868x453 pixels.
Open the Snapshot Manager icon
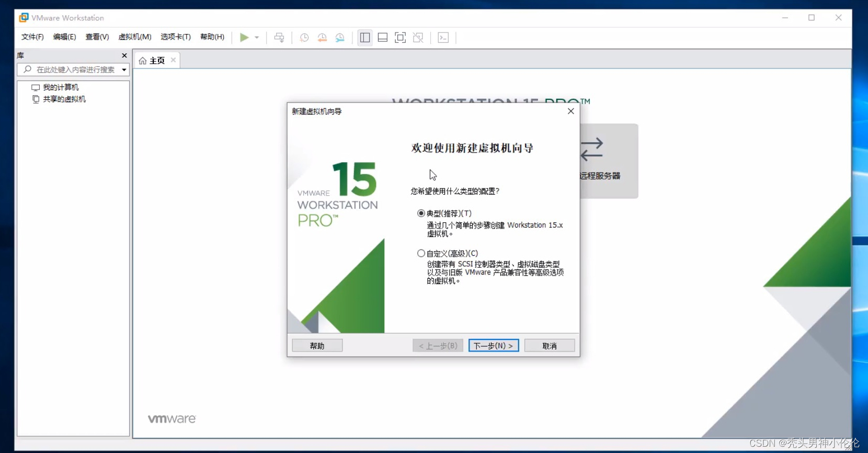pyautogui.click(x=340, y=38)
